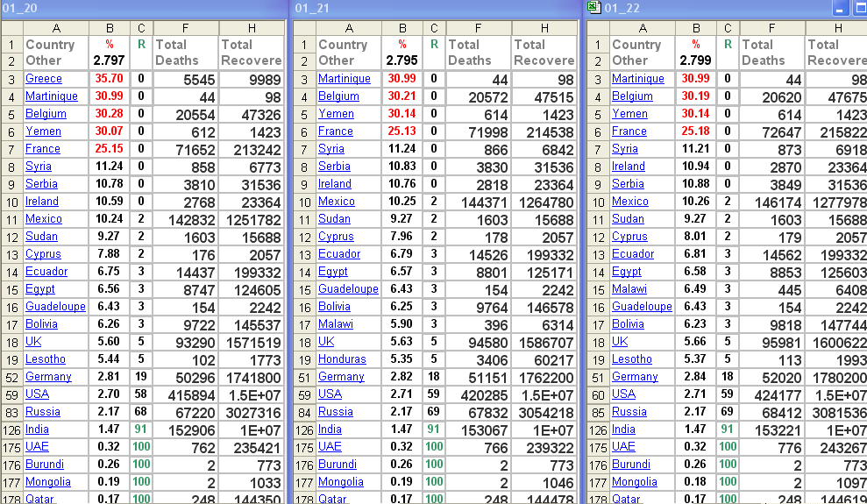
Task: Click the Mongolia link in window 01_22
Action: click(634, 482)
